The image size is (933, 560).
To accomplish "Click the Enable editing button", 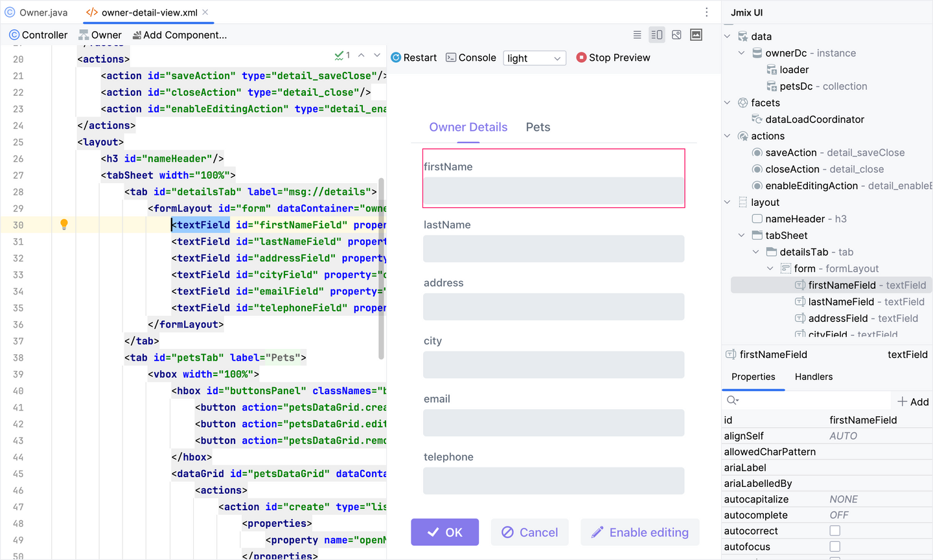I will [639, 532].
